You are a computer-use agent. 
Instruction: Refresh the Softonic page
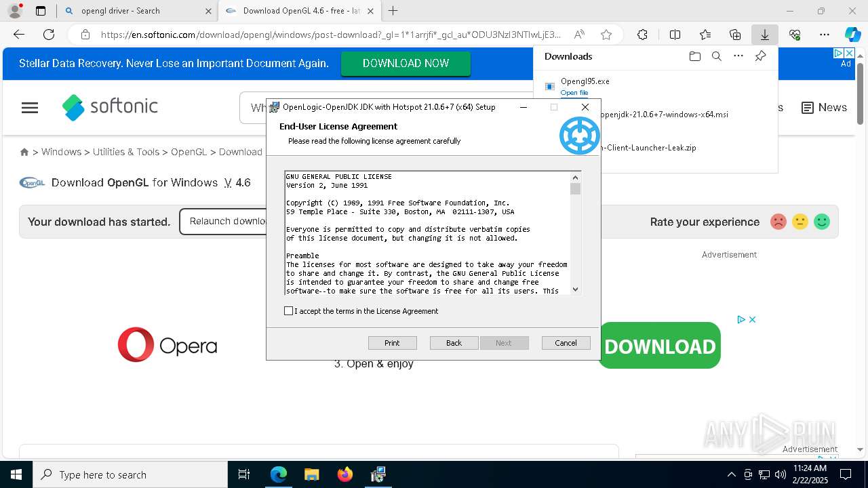[49, 35]
